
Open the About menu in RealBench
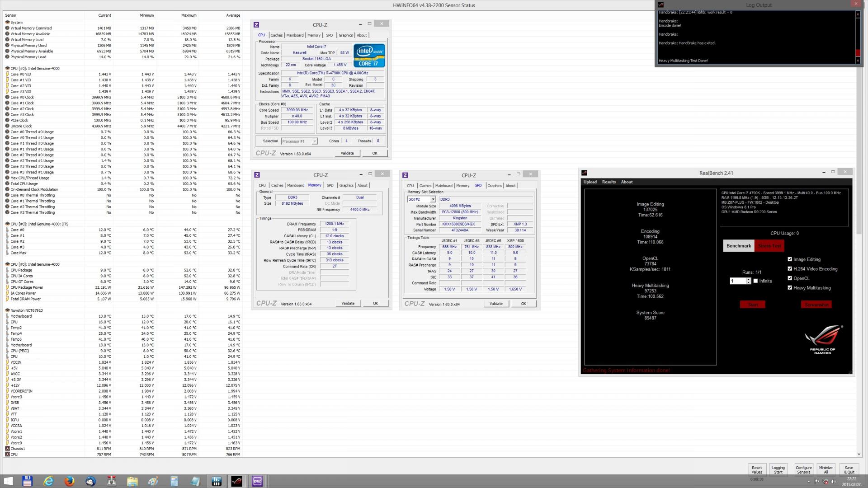coord(627,182)
